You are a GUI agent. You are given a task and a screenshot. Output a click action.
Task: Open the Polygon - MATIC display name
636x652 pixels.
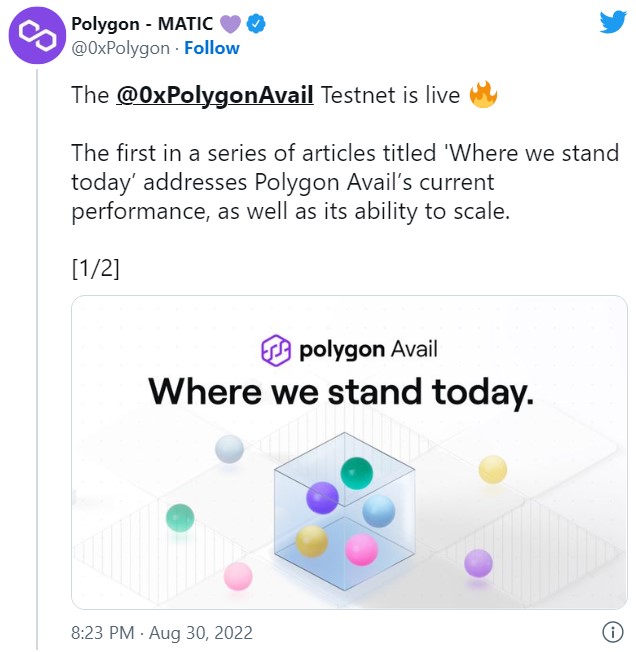click(x=144, y=23)
